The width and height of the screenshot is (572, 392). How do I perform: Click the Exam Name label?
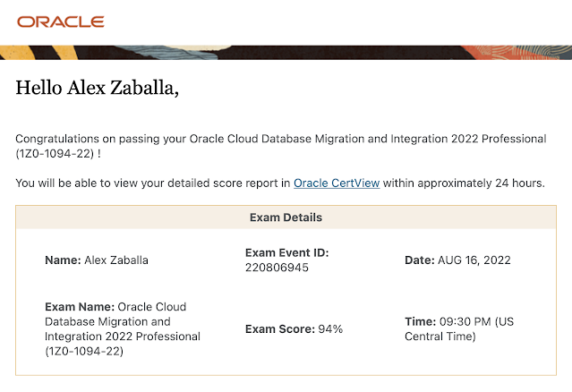(78, 306)
